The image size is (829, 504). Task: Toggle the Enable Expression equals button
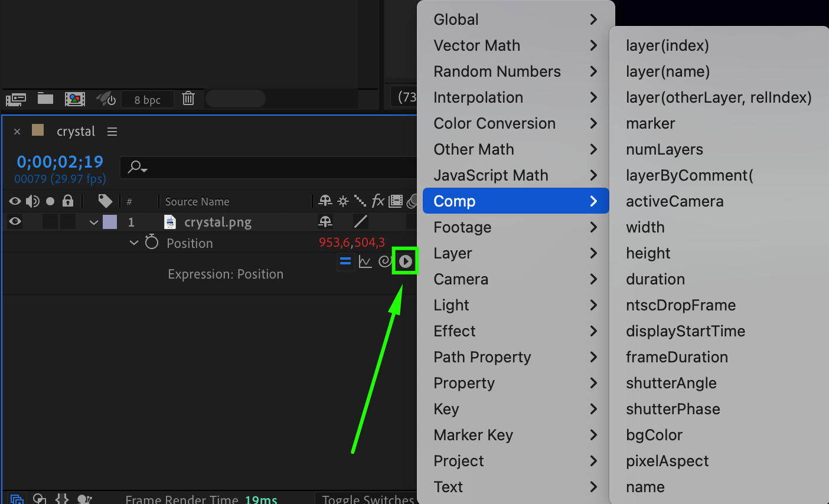tap(345, 261)
